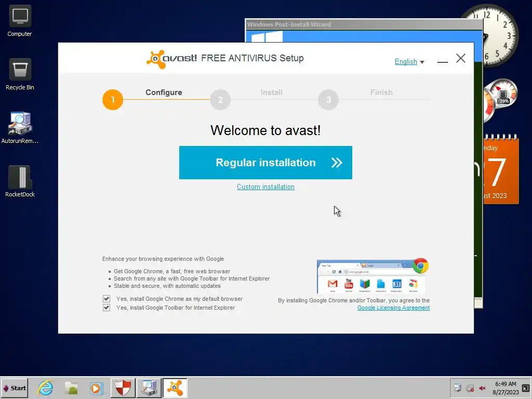532x399 pixels.
Task: Click 'Search from any site with Google Toolbar' text
Action: pyautogui.click(x=191, y=278)
